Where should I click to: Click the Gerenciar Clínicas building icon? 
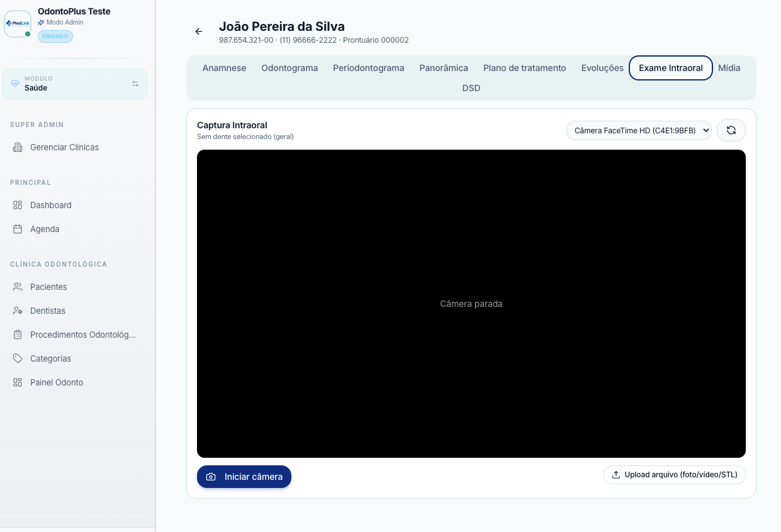(18, 147)
